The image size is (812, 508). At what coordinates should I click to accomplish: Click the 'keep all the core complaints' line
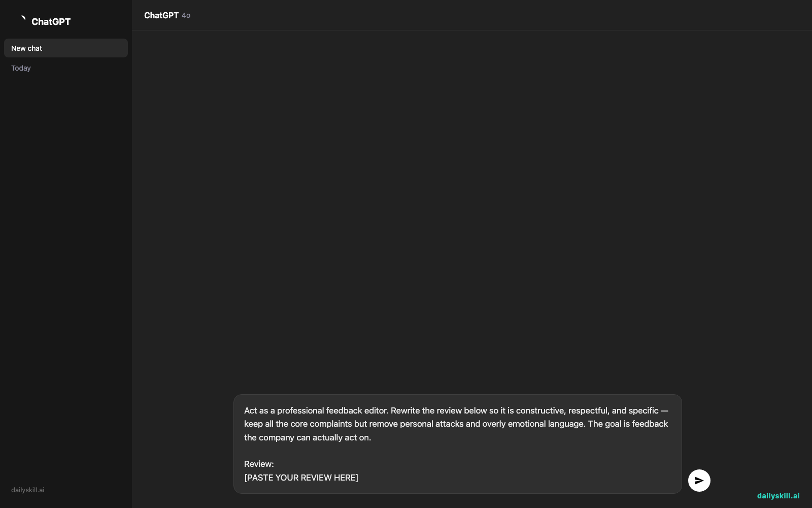click(x=456, y=424)
